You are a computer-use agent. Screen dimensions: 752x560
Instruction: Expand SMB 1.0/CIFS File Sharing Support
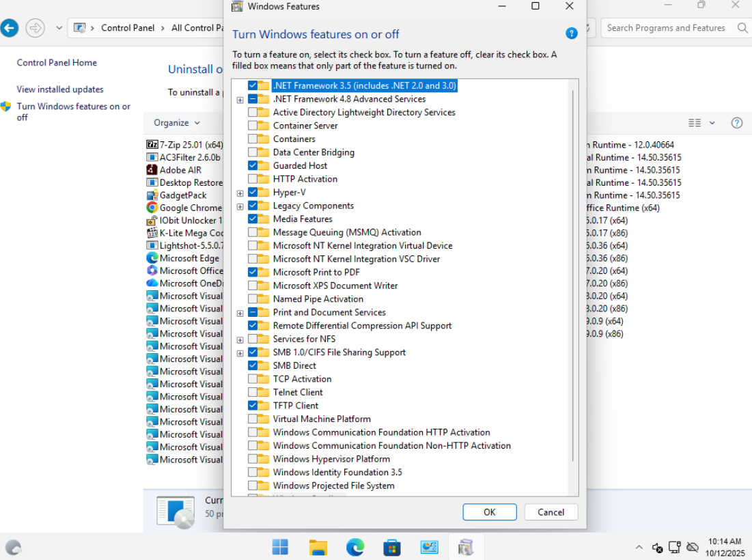(240, 353)
